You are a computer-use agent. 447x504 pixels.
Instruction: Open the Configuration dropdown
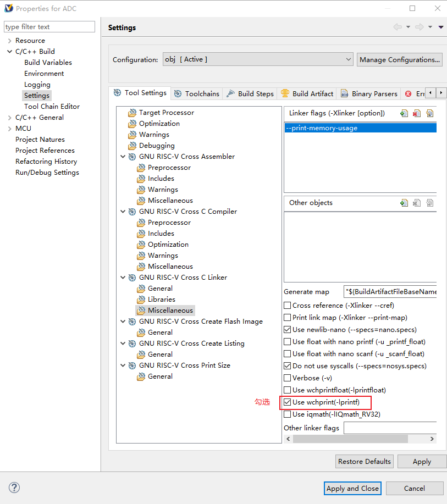(x=258, y=59)
